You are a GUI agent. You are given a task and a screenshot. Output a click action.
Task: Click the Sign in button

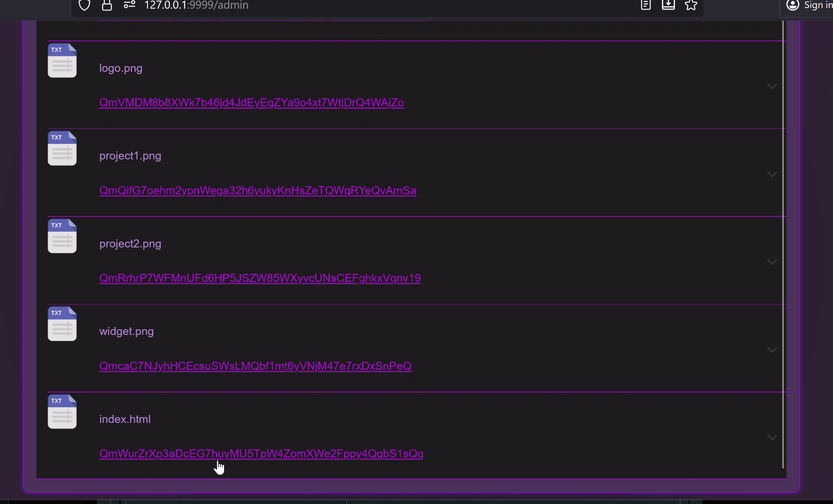[x=809, y=5]
